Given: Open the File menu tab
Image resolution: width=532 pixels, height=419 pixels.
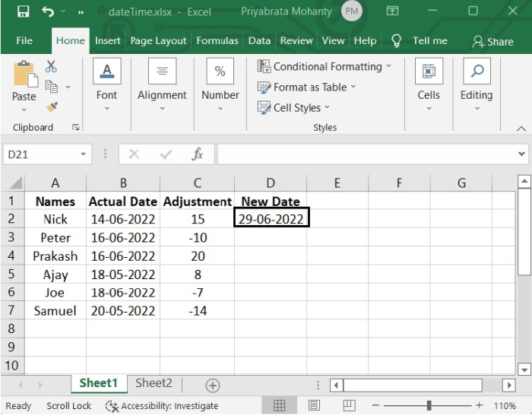Looking at the screenshot, I should [24, 41].
